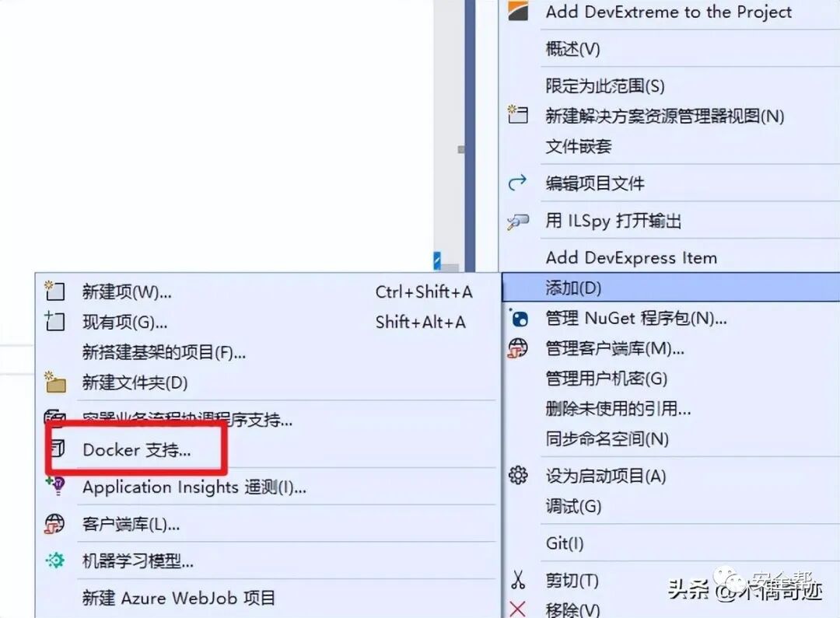Click the New Item (新建项) icon
The height and width of the screenshot is (618, 840).
[x=54, y=291]
